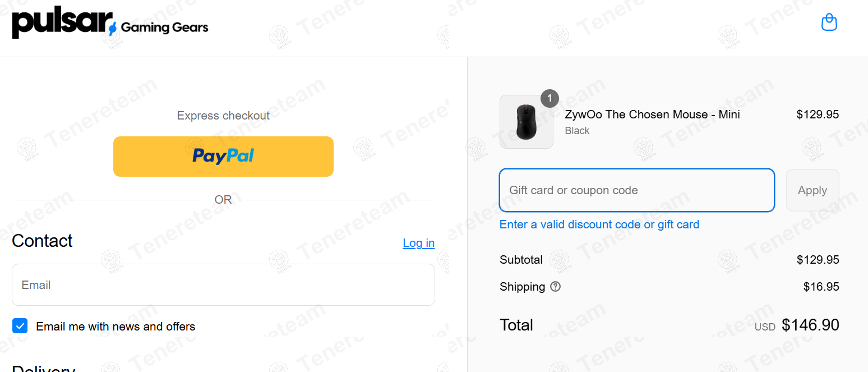Click the quantity badge on the product image
868x372 pixels.
(550, 98)
